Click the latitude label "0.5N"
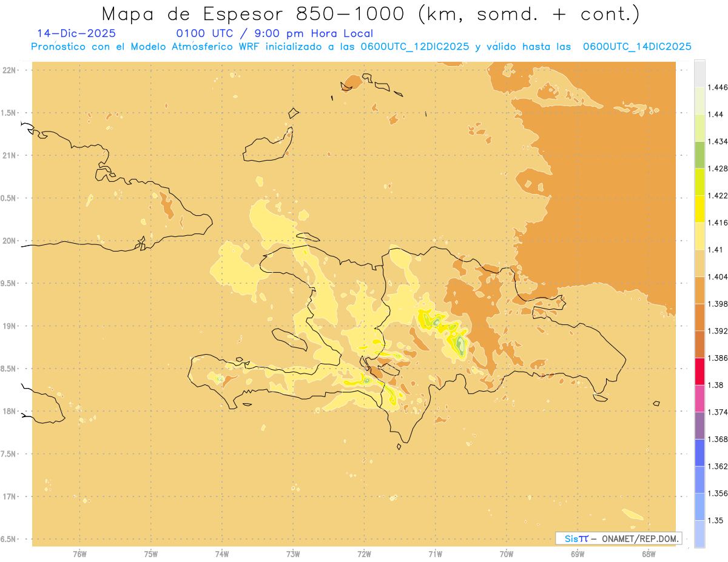This screenshot has width=728, height=562. click(8, 198)
